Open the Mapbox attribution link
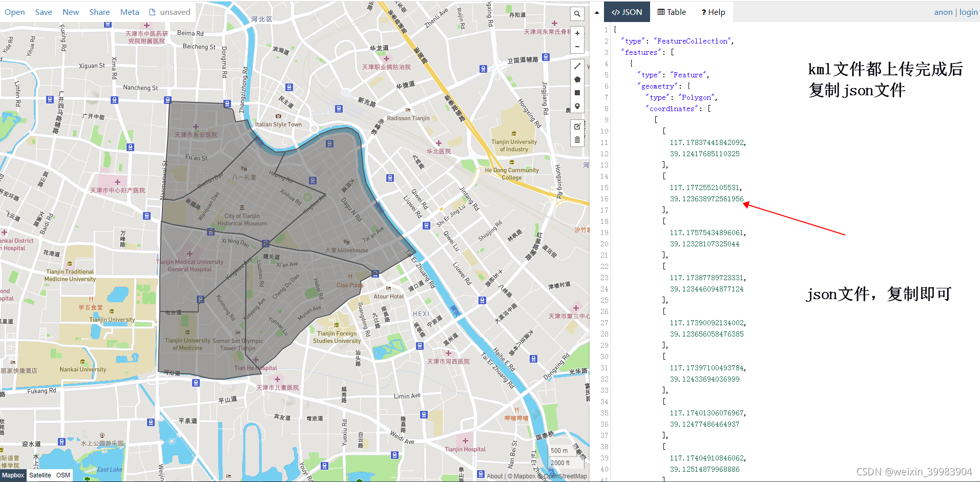Screen dimensions: 980x482 pos(525,476)
